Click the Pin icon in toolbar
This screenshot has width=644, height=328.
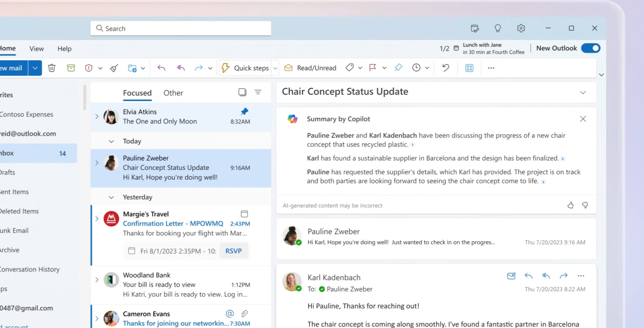[x=398, y=68]
